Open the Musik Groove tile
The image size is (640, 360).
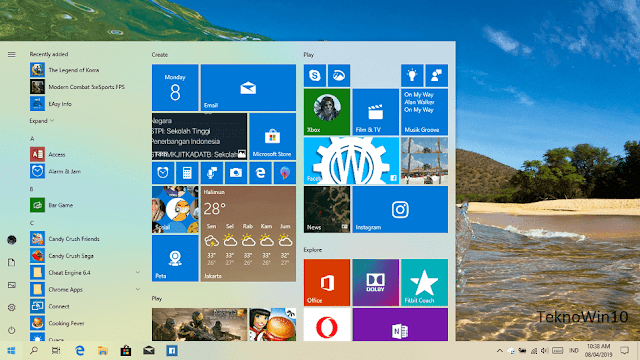click(x=424, y=112)
